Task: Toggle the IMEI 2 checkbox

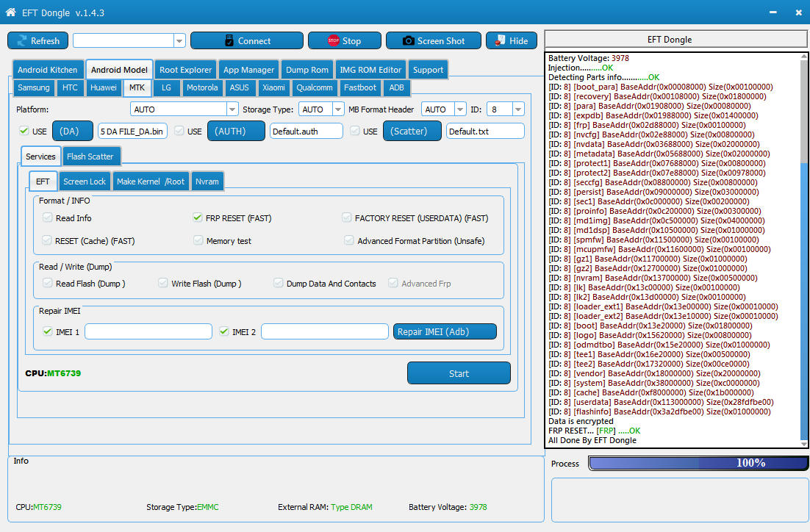Action: point(223,331)
